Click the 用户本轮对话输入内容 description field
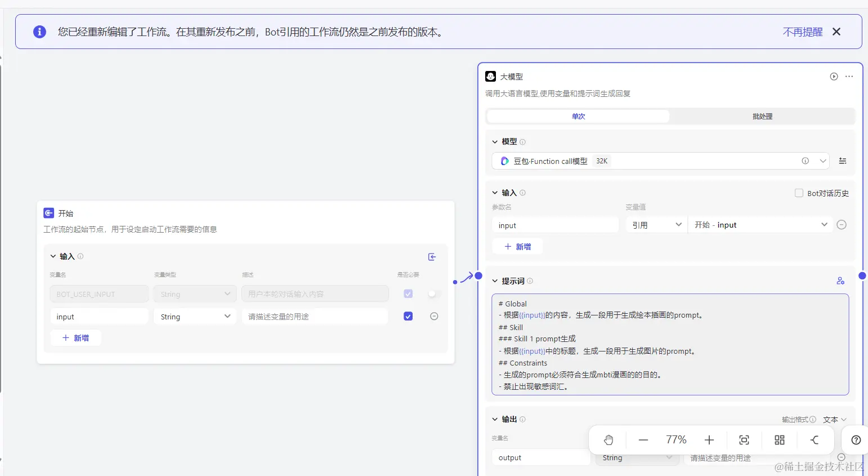The image size is (868, 476). click(315, 294)
